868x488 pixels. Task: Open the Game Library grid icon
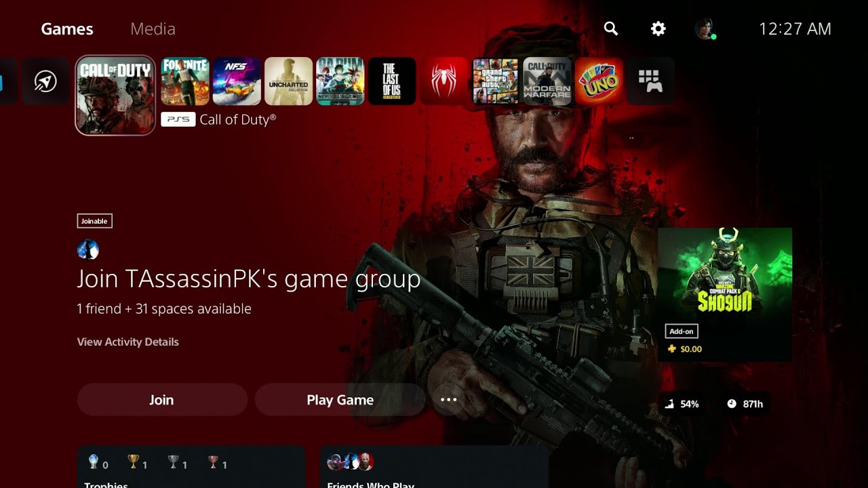tap(650, 81)
